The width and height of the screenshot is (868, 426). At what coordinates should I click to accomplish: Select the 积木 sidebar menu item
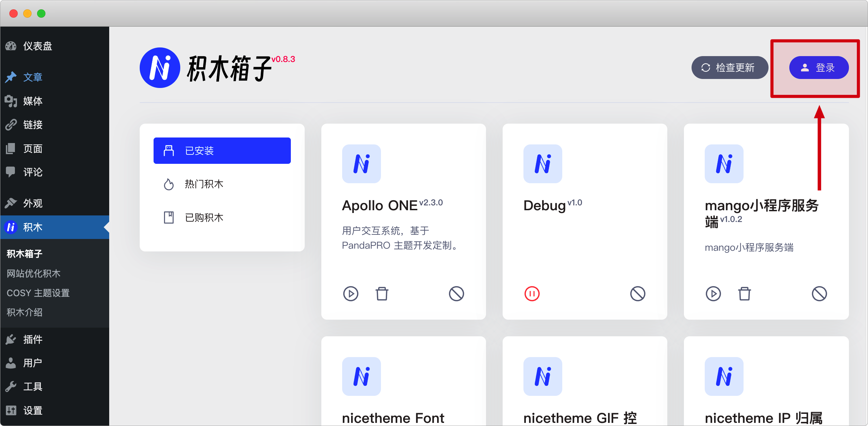[54, 227]
